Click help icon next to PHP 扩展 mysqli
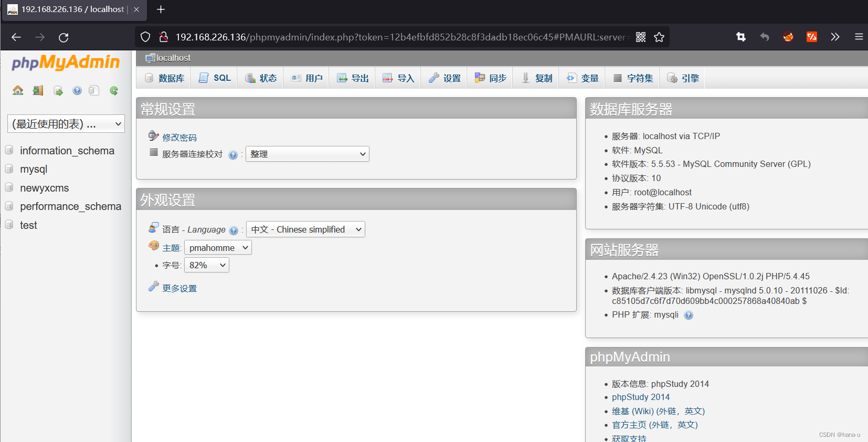The height and width of the screenshot is (442, 868). click(689, 315)
